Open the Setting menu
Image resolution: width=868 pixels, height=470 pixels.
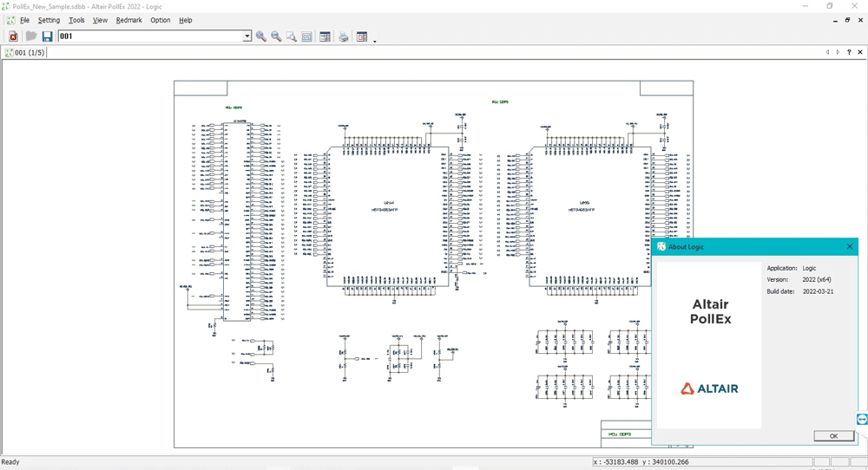coord(49,20)
